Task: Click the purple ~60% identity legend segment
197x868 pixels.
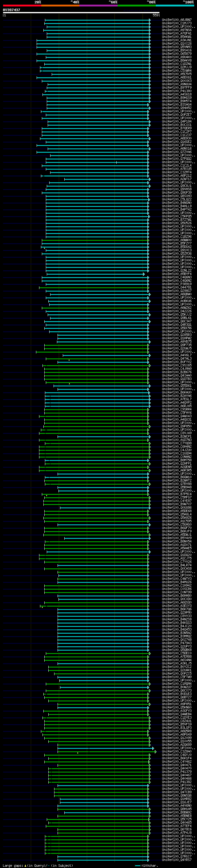Action: click(99, 6)
